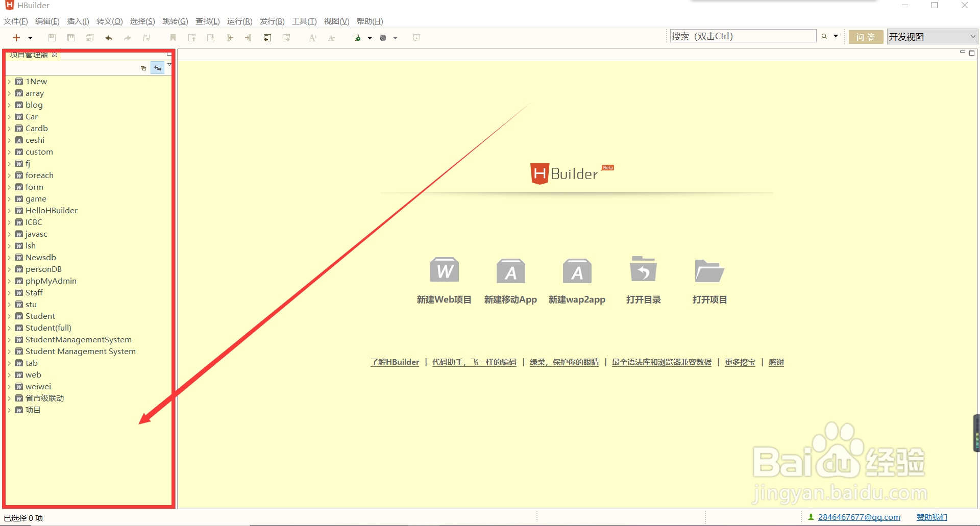This screenshot has width=980, height=526.
Task: Open the search options dropdown arrow
Action: tap(836, 36)
